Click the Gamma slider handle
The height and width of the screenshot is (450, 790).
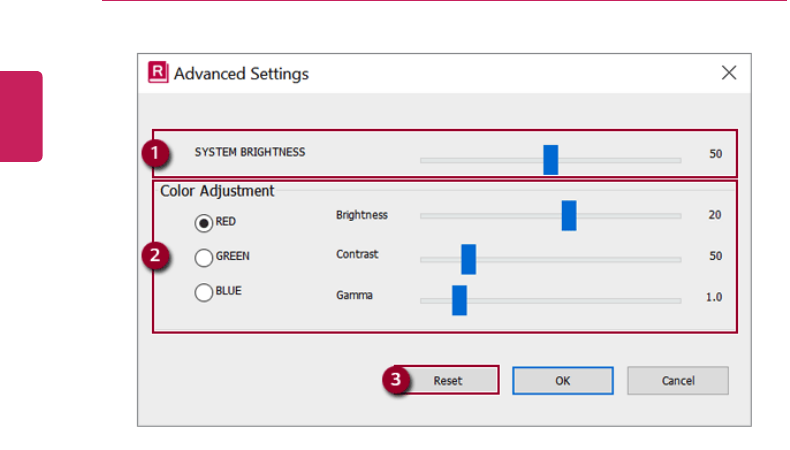pos(459,299)
